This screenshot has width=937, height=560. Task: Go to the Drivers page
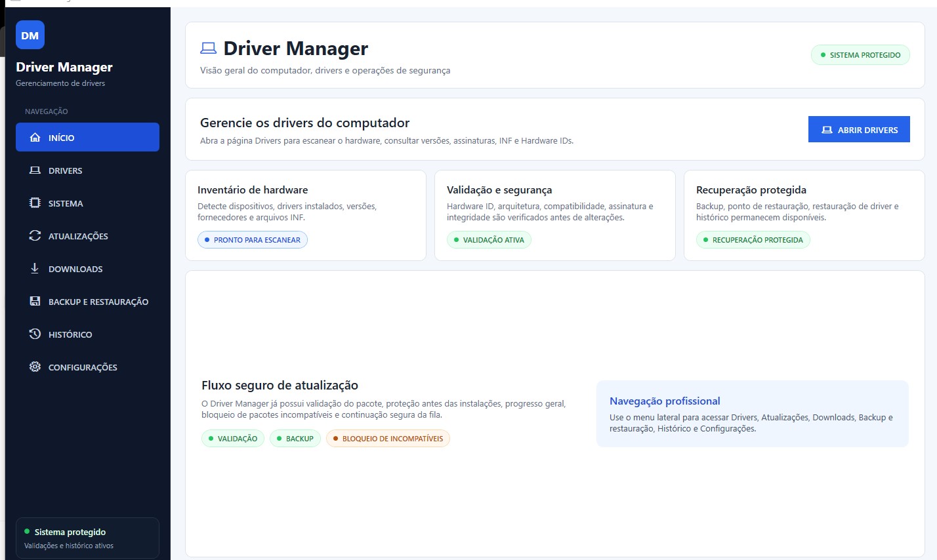[x=87, y=170]
